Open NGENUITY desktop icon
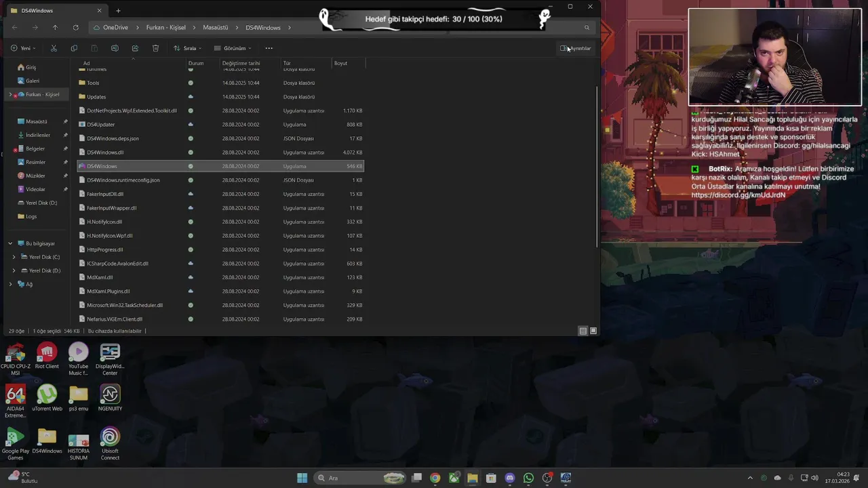This screenshot has width=868, height=488. (110, 398)
